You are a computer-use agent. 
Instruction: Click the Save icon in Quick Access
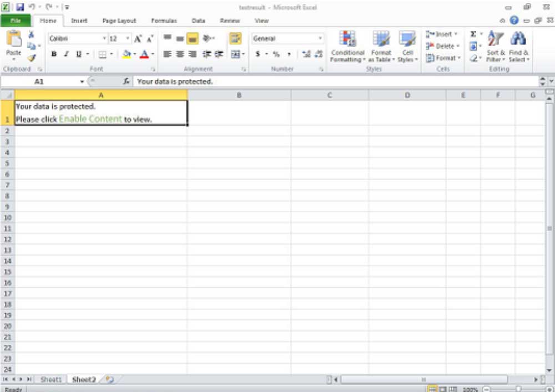pos(20,7)
